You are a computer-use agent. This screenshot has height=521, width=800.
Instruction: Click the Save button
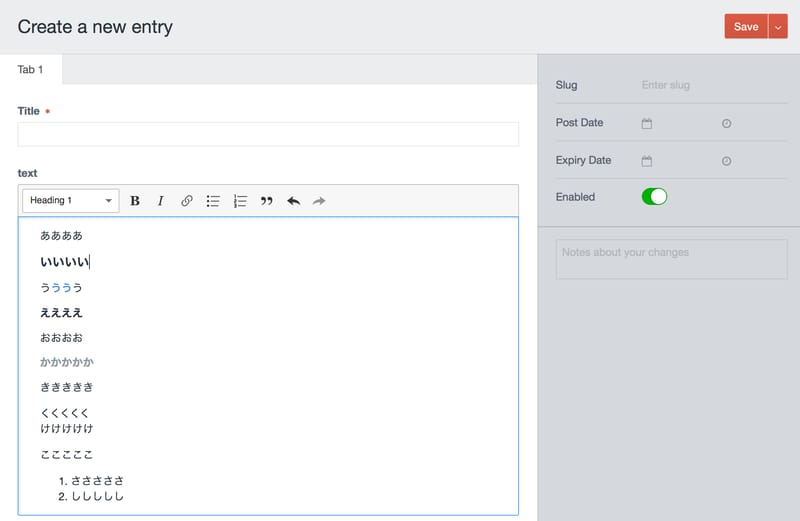click(x=745, y=27)
